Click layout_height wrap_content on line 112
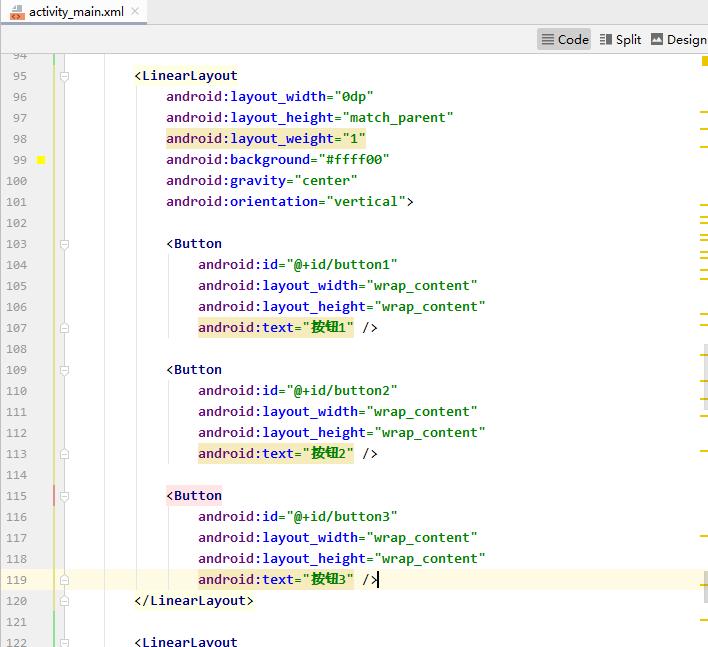The width and height of the screenshot is (708, 647). (x=342, y=433)
